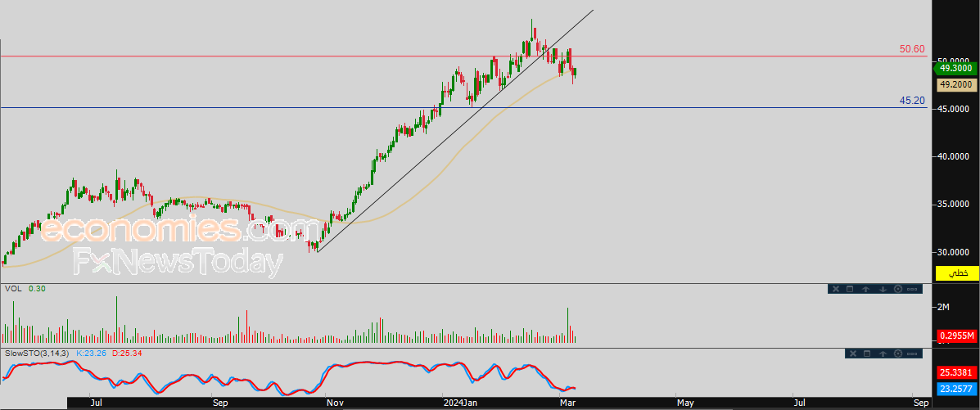
Task: Click the SlowSTO(3,14,3) indicator label
Action: click(37, 354)
